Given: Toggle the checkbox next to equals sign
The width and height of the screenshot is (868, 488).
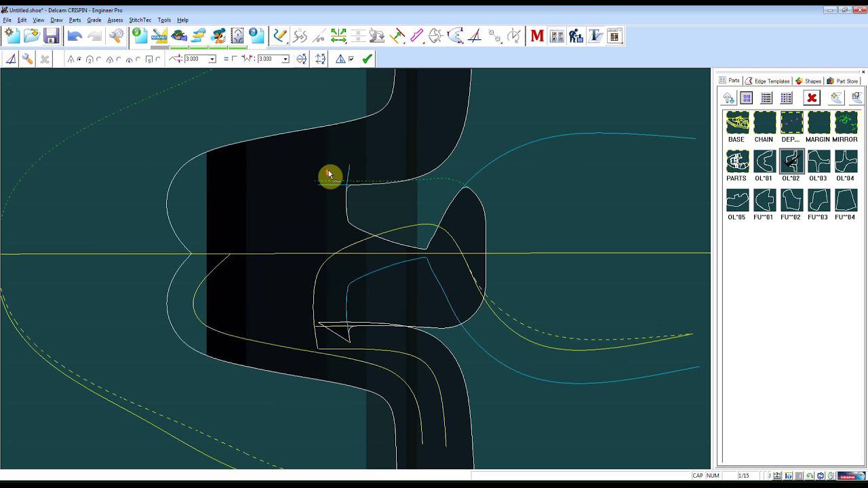Looking at the screenshot, I should [x=235, y=59].
